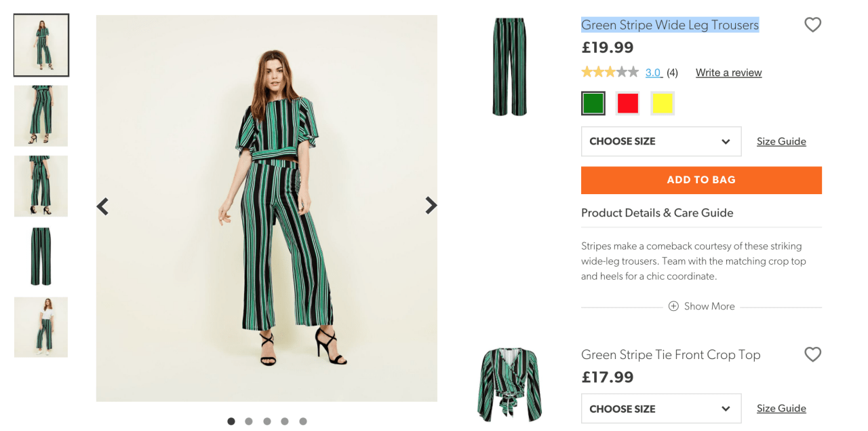Favorite the Green Stripe Tie Front Crop Top
868x431 pixels.
812,354
